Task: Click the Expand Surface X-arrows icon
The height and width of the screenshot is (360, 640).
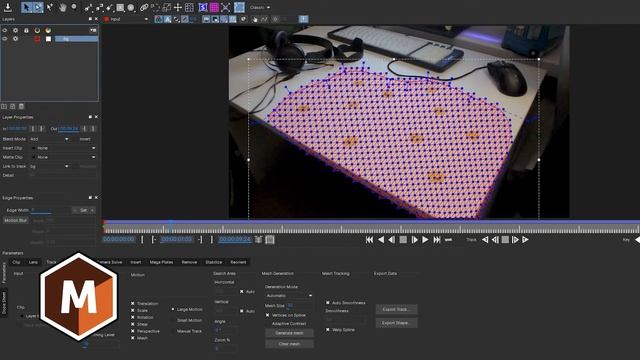Action: pos(226,7)
